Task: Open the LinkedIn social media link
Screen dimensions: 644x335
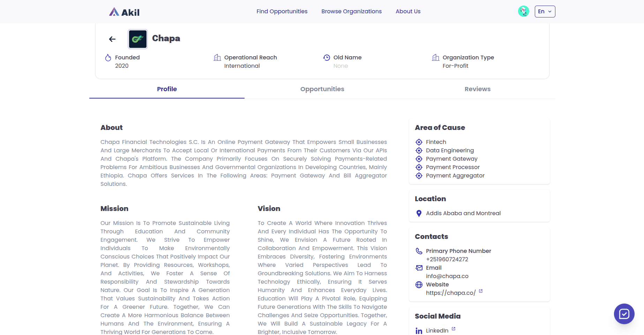Action: [437, 330]
